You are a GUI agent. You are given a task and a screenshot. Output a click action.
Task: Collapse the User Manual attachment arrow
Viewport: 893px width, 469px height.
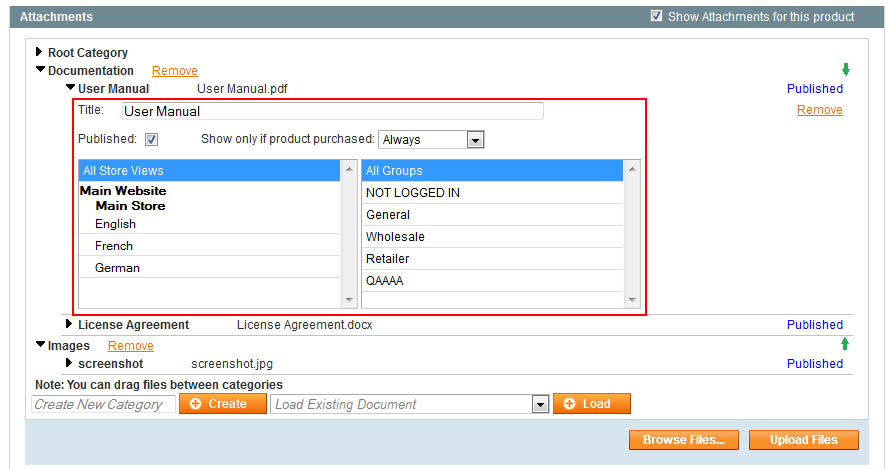(70, 88)
